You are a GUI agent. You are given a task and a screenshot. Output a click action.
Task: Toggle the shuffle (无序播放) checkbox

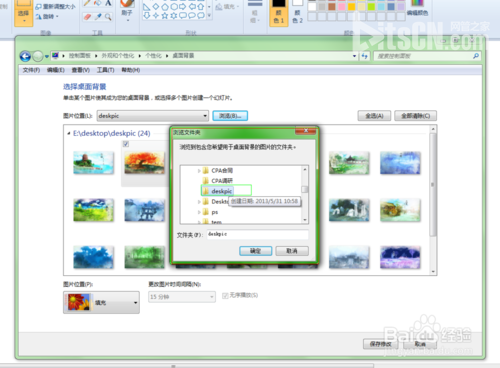click(x=225, y=296)
